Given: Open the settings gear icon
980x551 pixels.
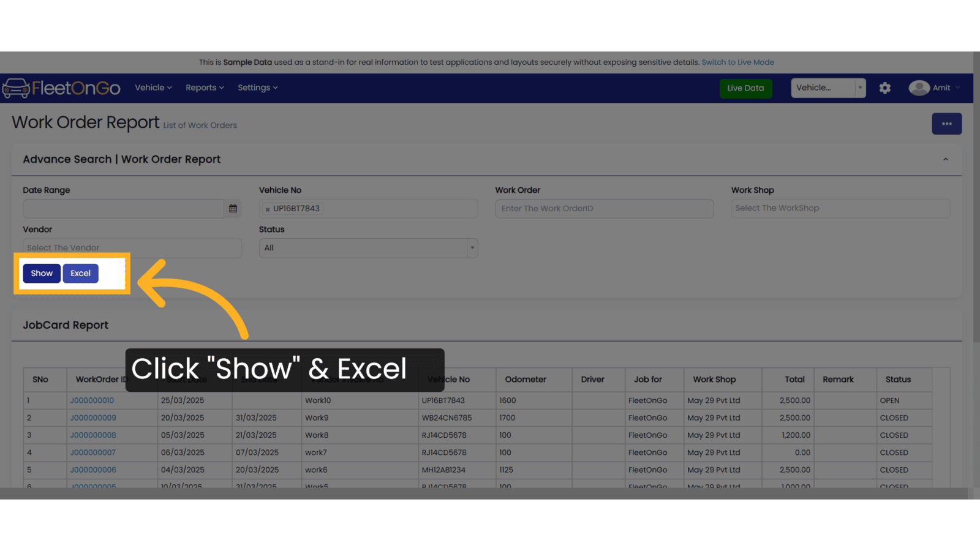Looking at the screenshot, I should (884, 88).
